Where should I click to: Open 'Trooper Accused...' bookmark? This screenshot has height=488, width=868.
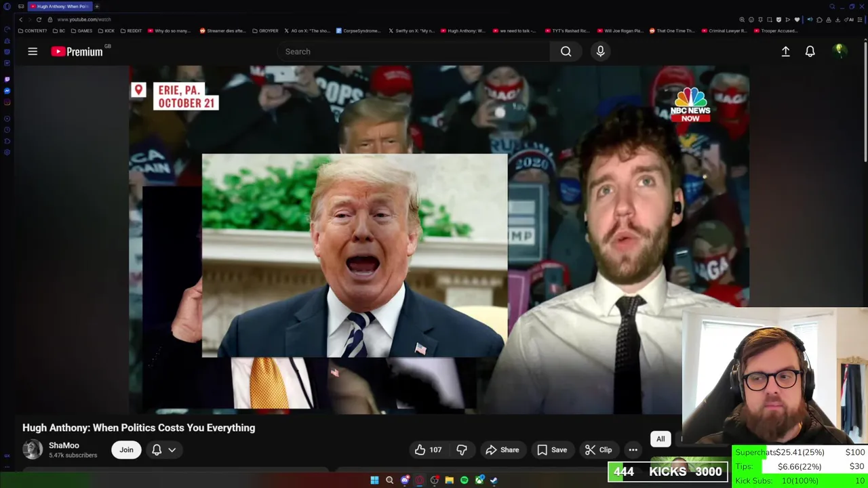776,30
